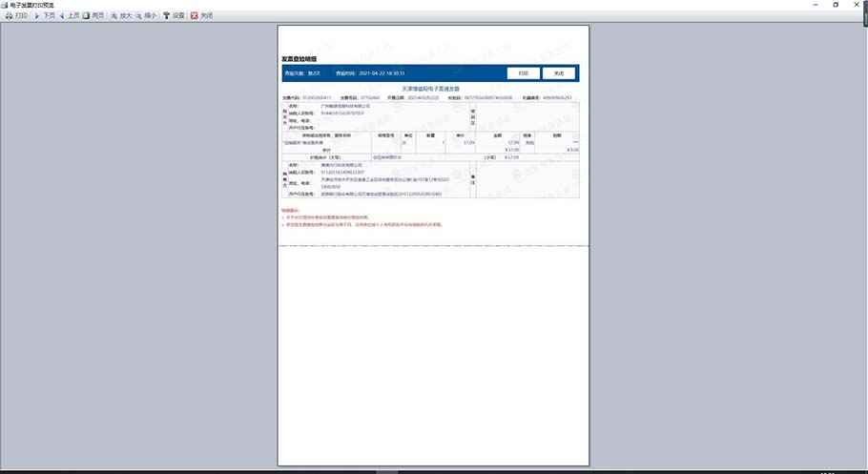The width and height of the screenshot is (868, 474).
Task: Open print settings (设置)
Action: (173, 16)
